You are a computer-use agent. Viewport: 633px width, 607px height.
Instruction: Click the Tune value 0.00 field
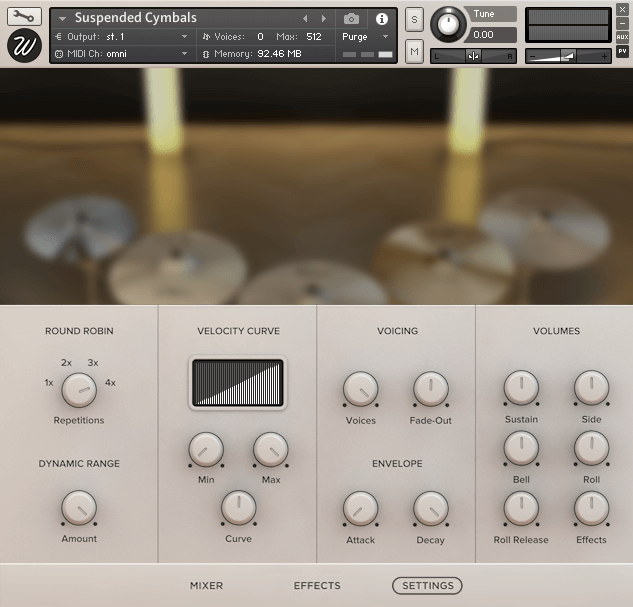click(x=490, y=35)
